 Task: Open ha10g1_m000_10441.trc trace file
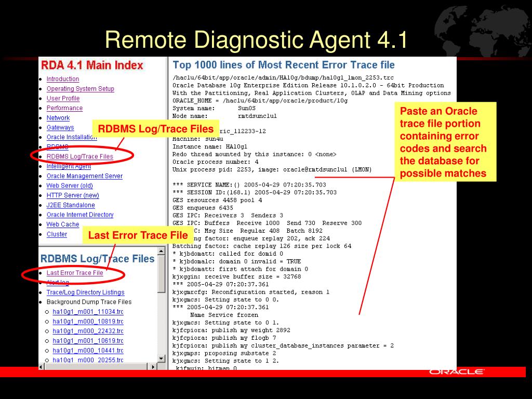point(88,351)
